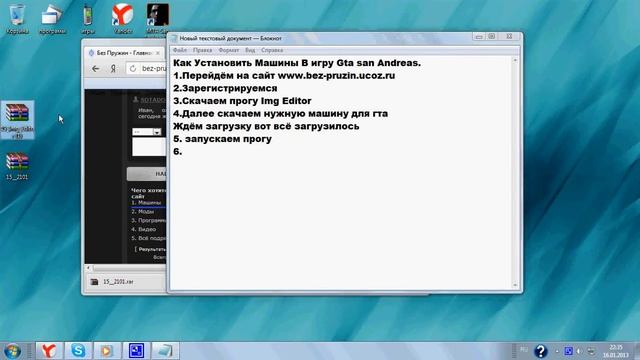Open the Правка menu in Notepad
Image resolution: width=640 pixels, height=360 pixels.
pyautogui.click(x=202, y=50)
